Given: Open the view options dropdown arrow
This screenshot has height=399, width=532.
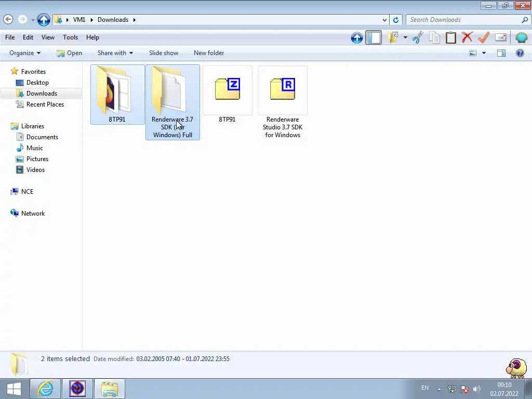Looking at the screenshot, I should (x=484, y=53).
